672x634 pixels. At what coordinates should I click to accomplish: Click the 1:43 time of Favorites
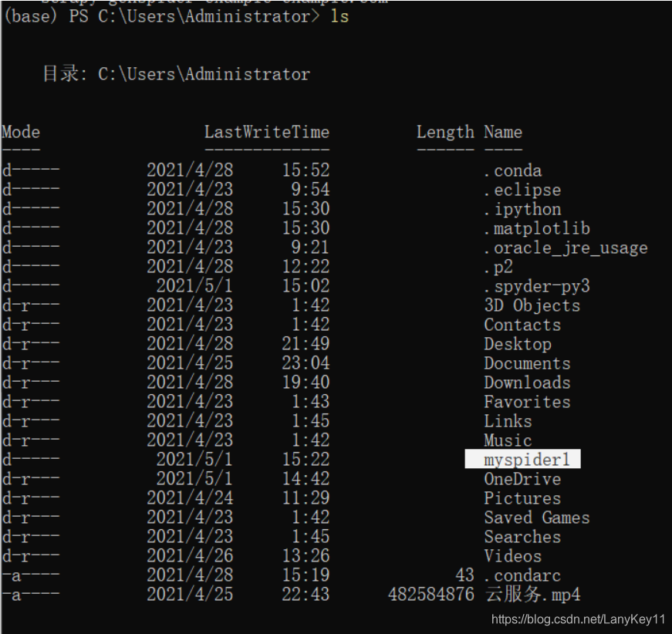[310, 402]
